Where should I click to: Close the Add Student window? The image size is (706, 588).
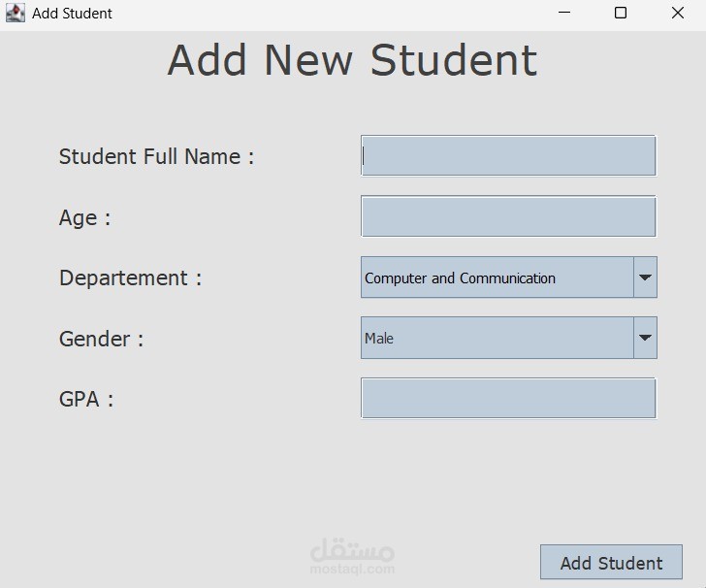coord(678,14)
